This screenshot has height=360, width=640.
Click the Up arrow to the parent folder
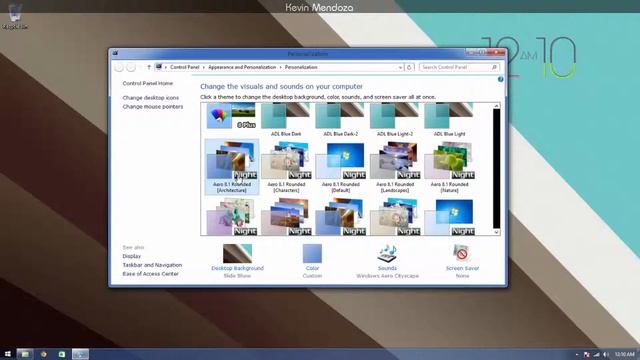pyautogui.click(x=149, y=67)
